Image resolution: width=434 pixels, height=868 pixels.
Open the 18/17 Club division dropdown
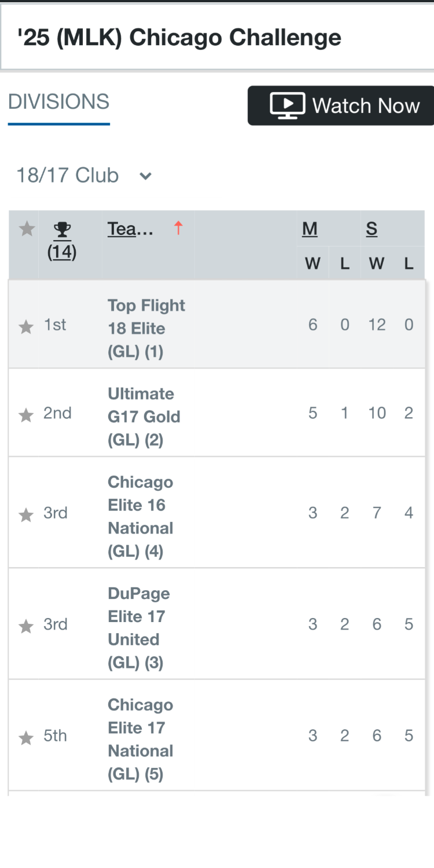68,175
